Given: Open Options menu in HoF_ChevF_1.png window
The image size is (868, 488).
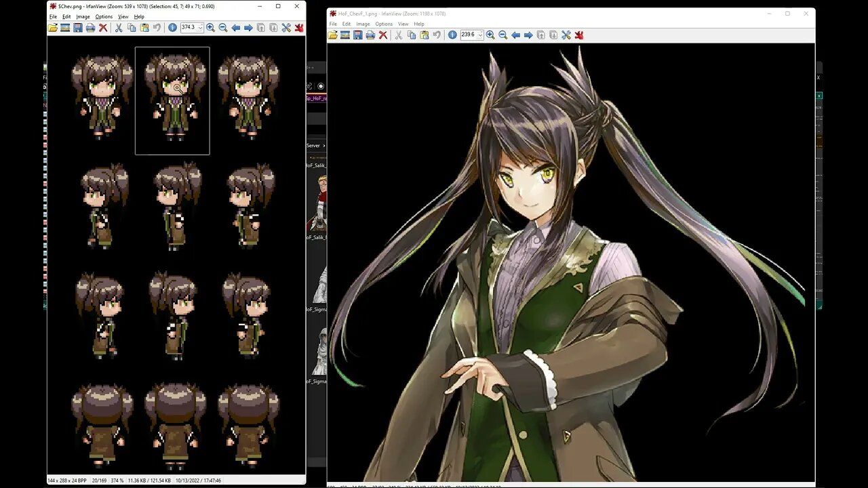Looking at the screenshot, I should click(x=384, y=24).
